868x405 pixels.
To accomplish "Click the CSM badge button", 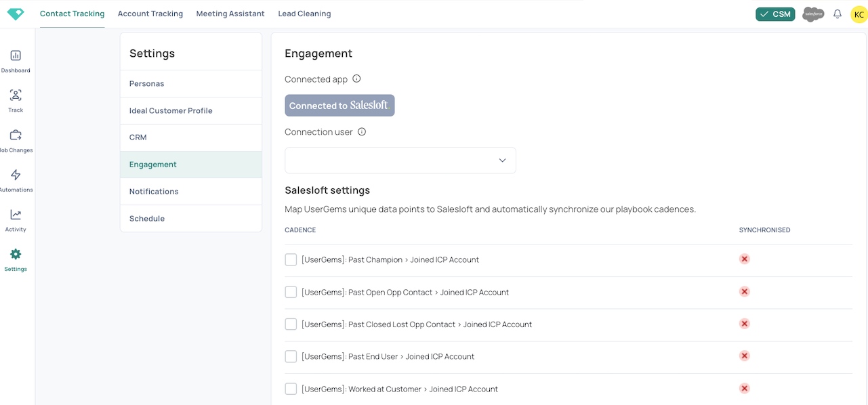I will point(775,14).
